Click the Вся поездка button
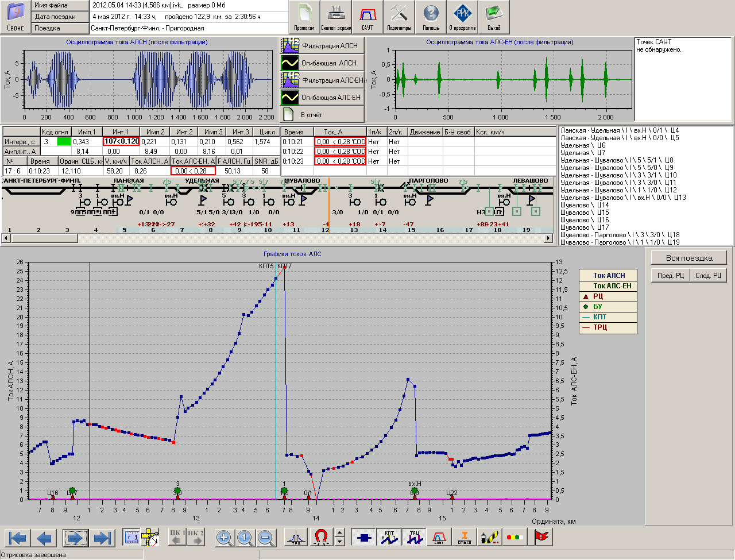The width and height of the screenshot is (735, 560). pyautogui.click(x=688, y=258)
